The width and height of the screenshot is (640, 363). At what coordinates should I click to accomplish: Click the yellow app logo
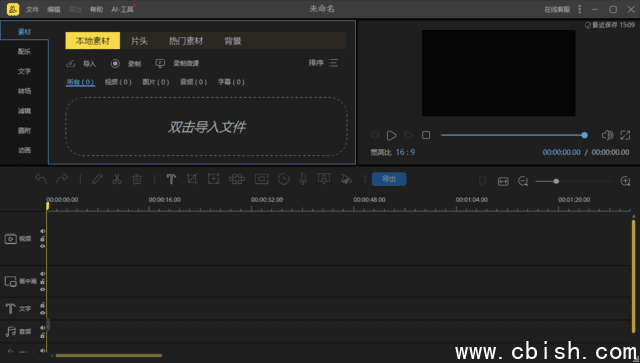tap(13, 9)
